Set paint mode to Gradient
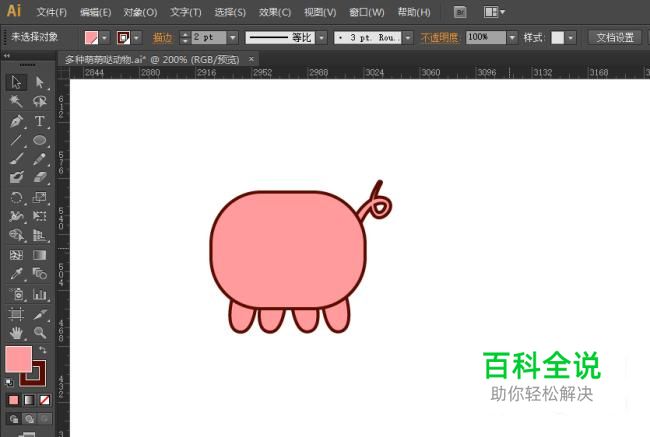Image resolution: width=650 pixels, height=437 pixels. pos(29,400)
